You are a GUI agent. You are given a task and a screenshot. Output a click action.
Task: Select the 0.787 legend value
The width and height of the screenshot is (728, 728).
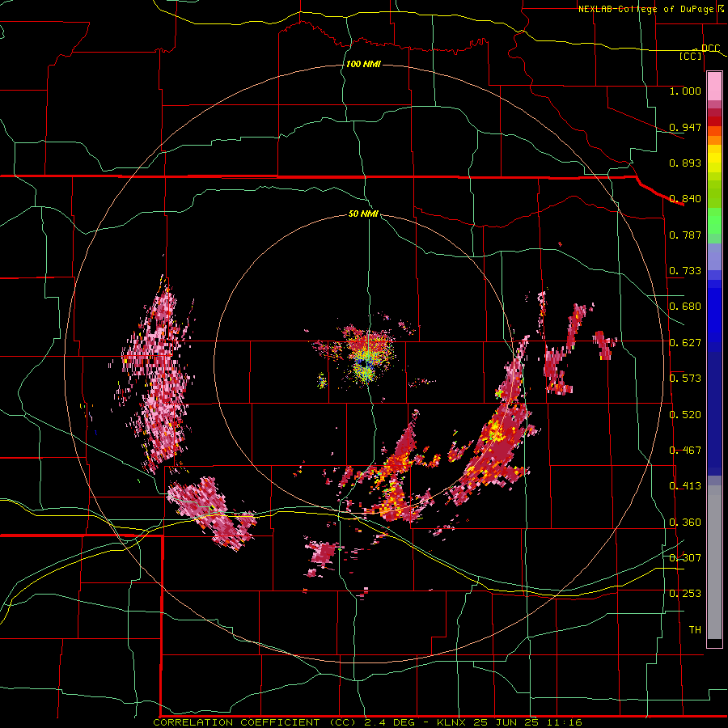click(685, 235)
